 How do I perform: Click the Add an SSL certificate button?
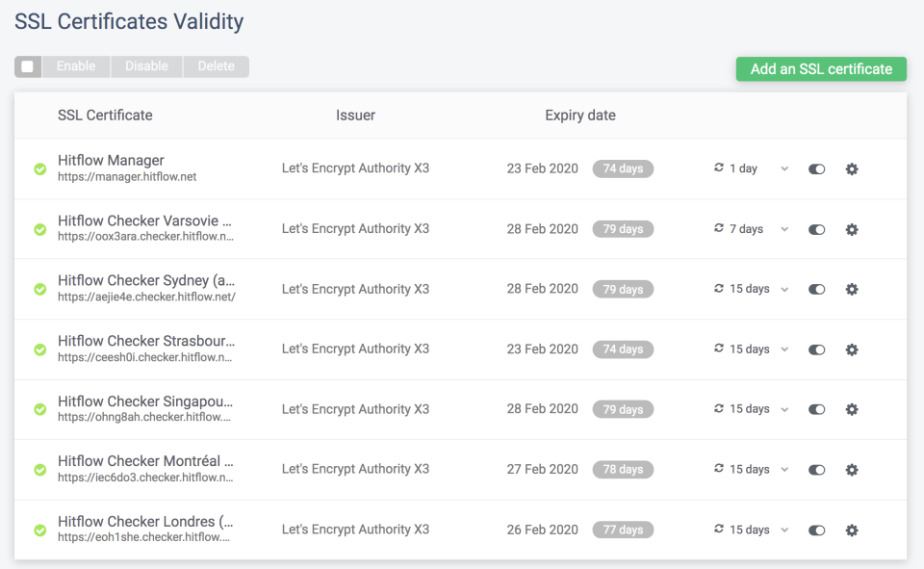click(x=820, y=68)
